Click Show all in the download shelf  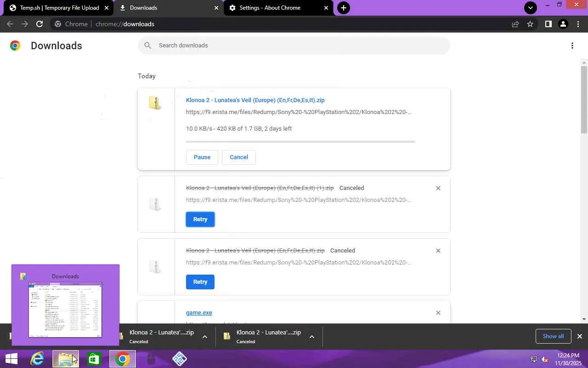553,336
